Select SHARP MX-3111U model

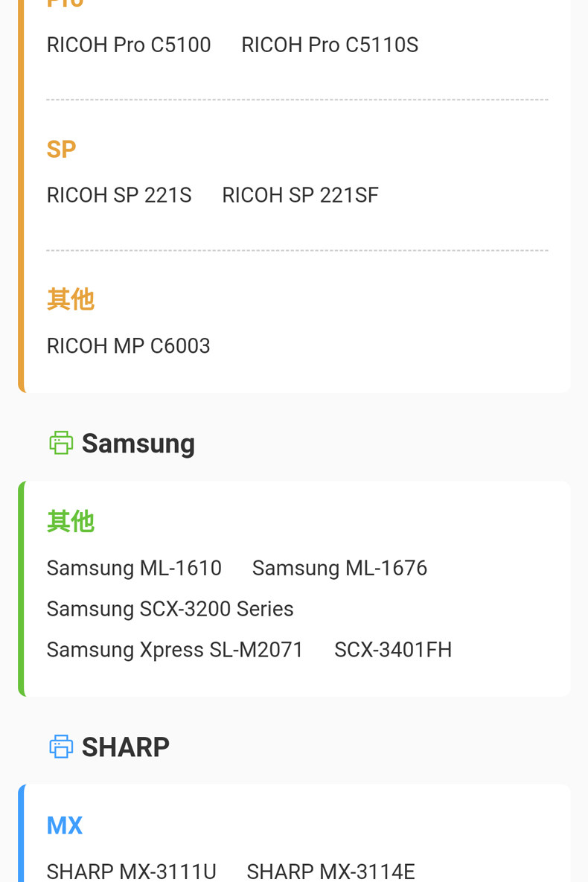point(131,871)
